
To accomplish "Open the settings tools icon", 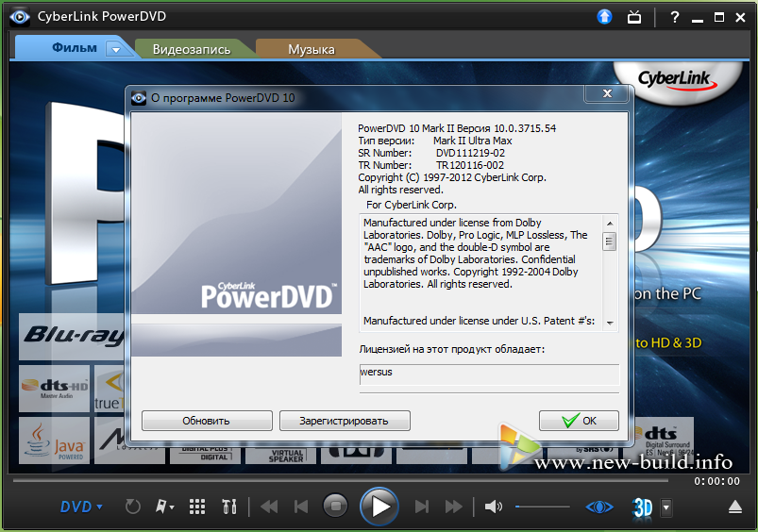I will click(x=229, y=507).
